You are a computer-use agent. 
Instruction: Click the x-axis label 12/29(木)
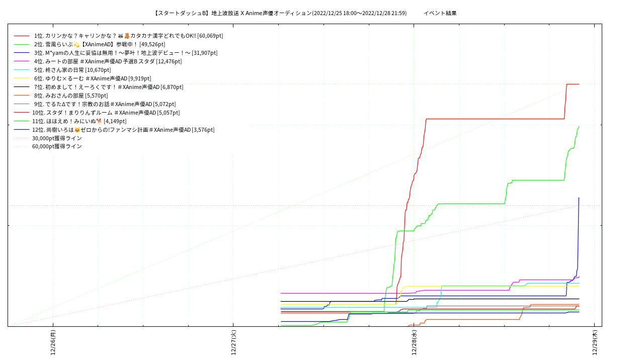pos(595,342)
